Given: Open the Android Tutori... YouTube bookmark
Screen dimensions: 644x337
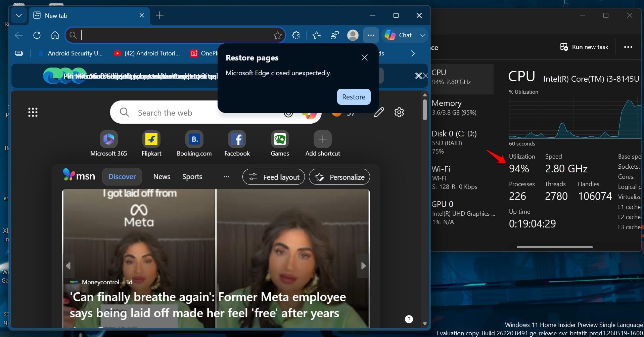Looking at the screenshot, I should pyautogui.click(x=147, y=53).
